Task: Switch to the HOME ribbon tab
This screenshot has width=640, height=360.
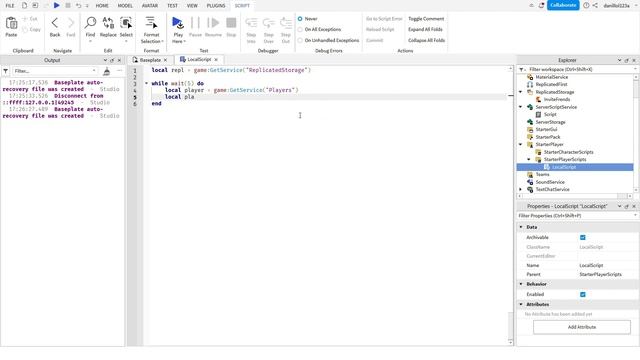Action: tap(102, 6)
